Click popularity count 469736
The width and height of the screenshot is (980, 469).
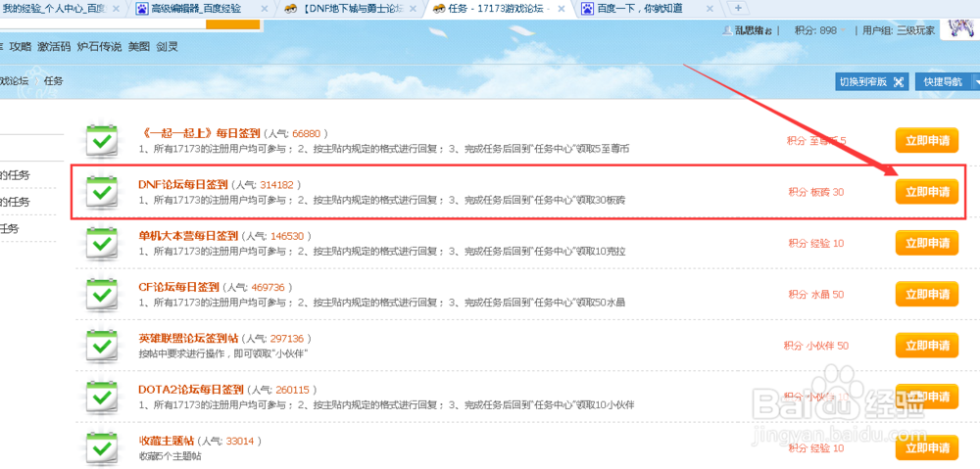tap(269, 288)
